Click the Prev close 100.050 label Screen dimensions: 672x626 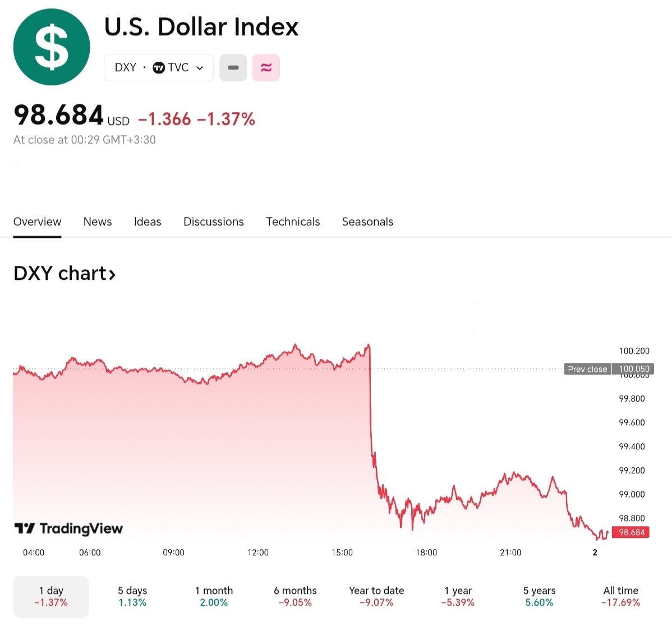(609, 369)
